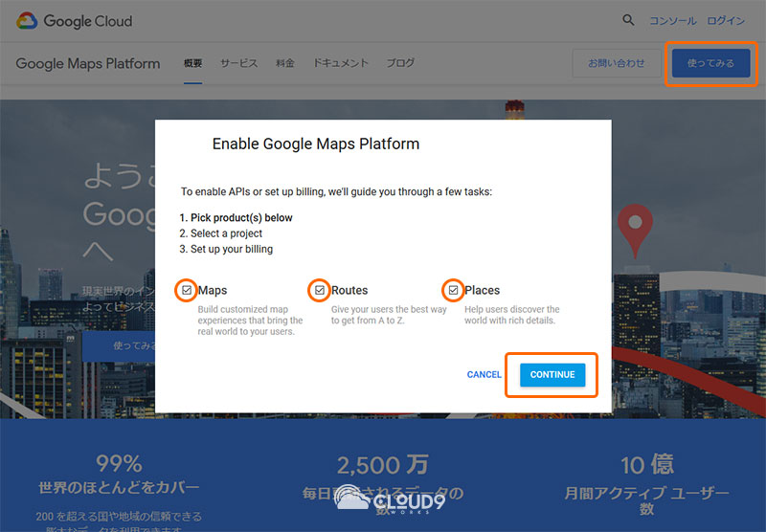Click the Google Maps Platform title
Image resolution: width=766 pixels, height=532 pixels.
(88, 63)
